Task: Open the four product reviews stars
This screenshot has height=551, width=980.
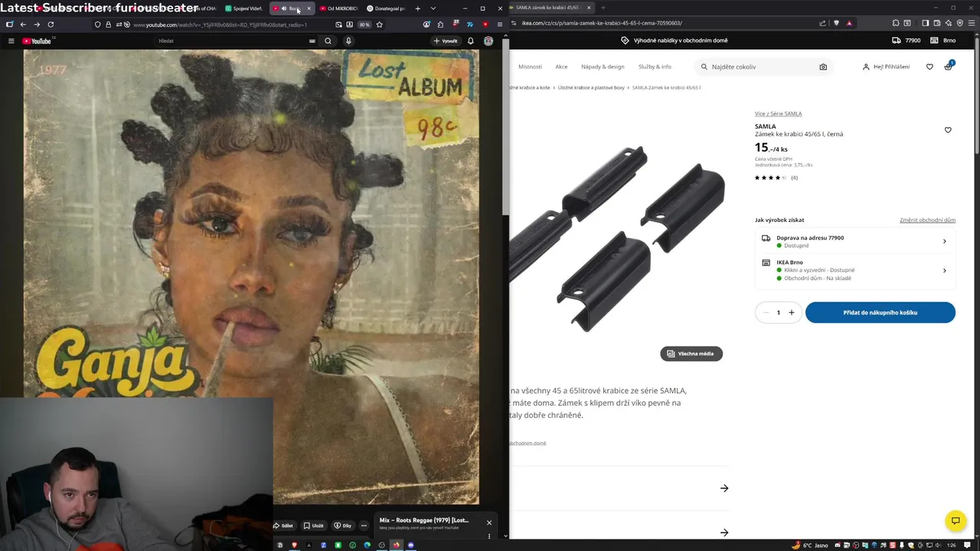Action: (x=776, y=178)
